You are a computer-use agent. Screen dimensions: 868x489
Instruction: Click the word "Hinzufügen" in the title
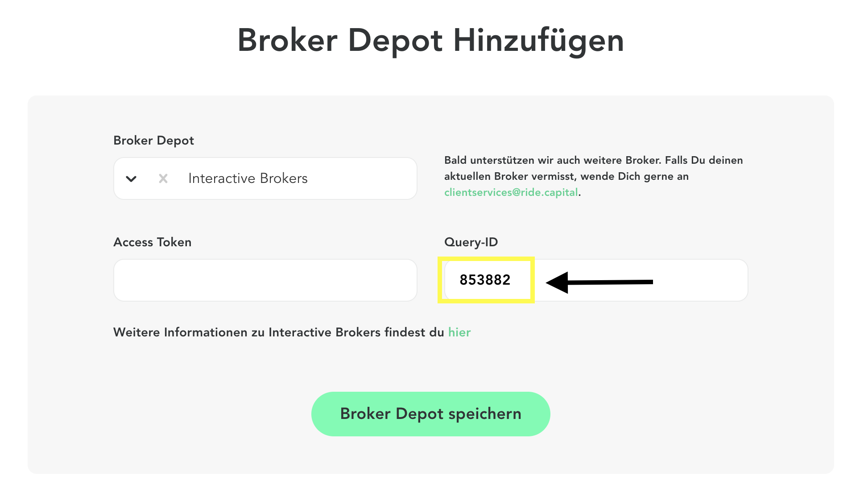(538, 41)
